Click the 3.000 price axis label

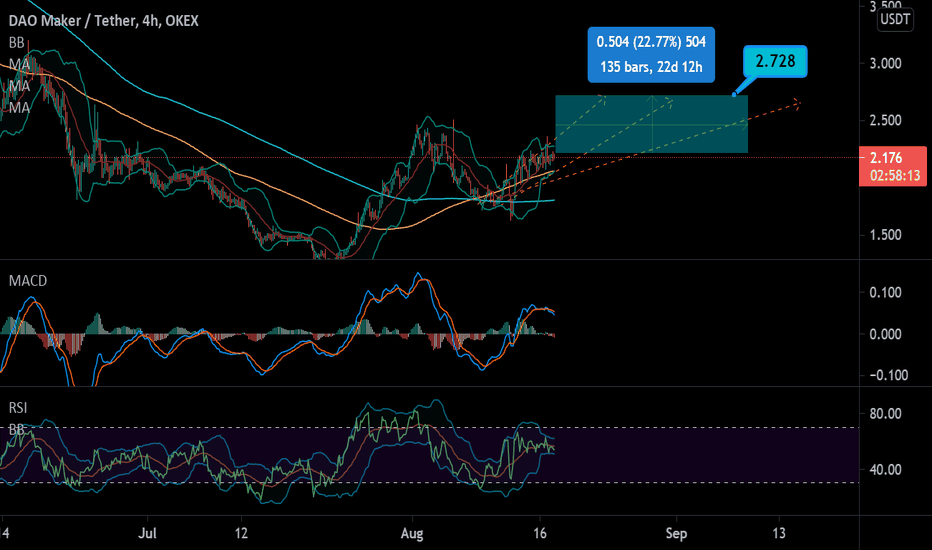point(886,64)
